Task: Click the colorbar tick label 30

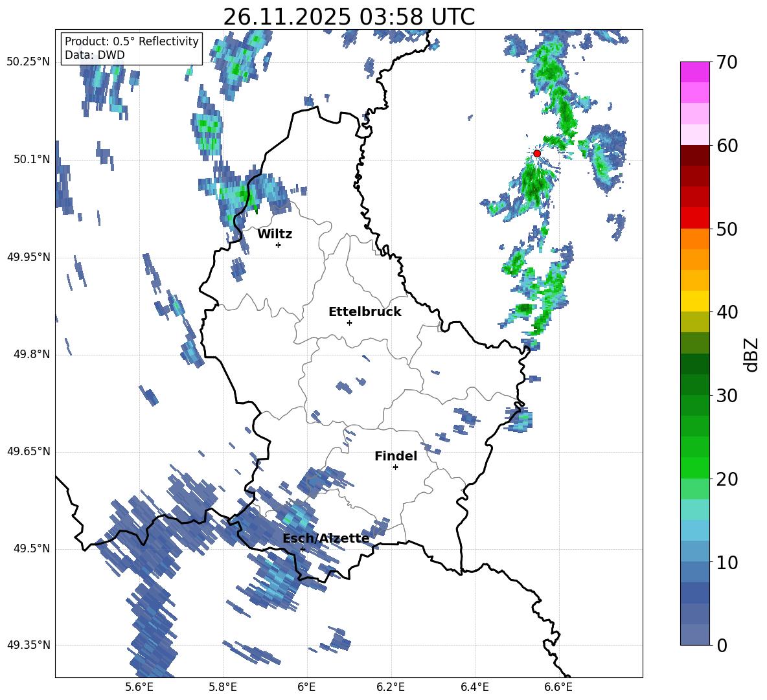Action: (x=727, y=396)
